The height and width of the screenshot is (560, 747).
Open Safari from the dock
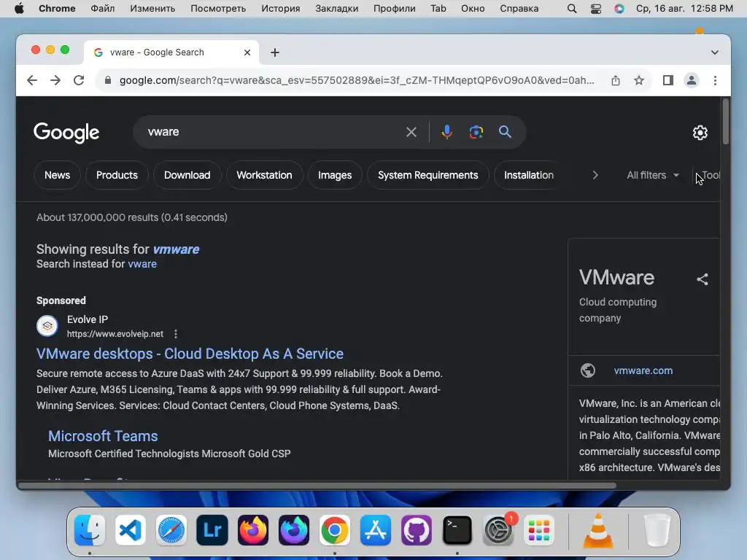click(x=171, y=530)
